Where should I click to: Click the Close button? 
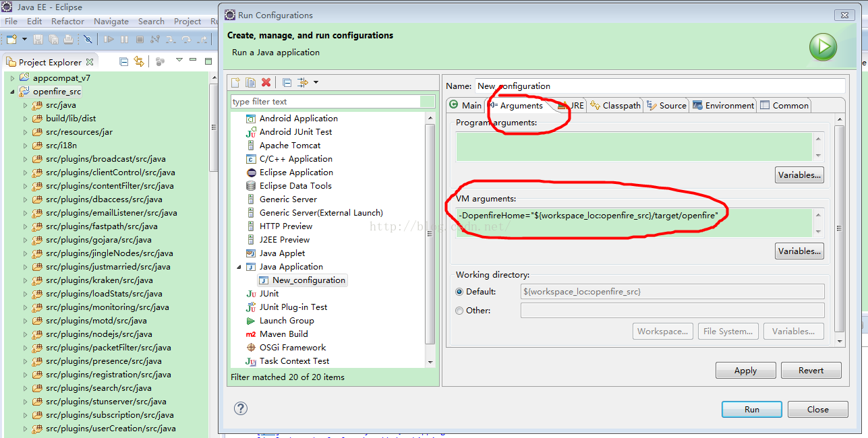pyautogui.click(x=818, y=409)
